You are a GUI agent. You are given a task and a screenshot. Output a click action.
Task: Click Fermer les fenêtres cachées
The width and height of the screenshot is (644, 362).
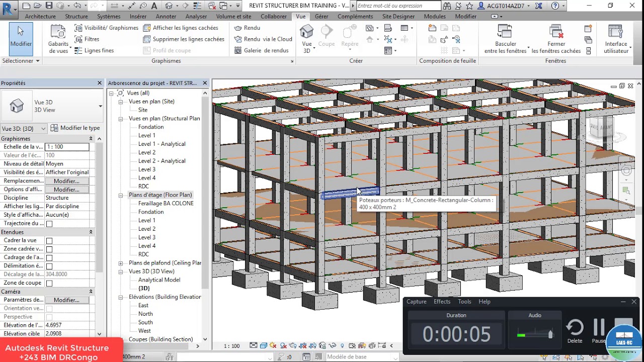point(556,39)
